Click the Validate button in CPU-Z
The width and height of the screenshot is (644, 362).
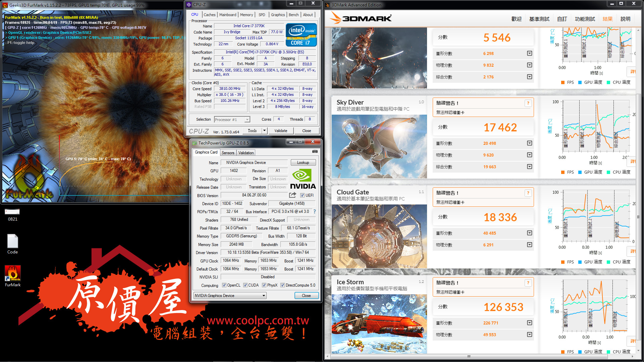point(281,131)
